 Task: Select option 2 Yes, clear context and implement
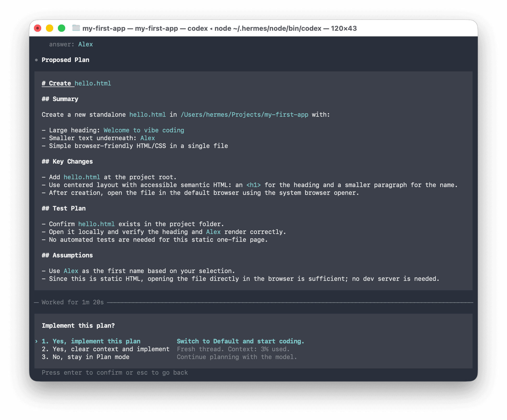(x=106, y=349)
